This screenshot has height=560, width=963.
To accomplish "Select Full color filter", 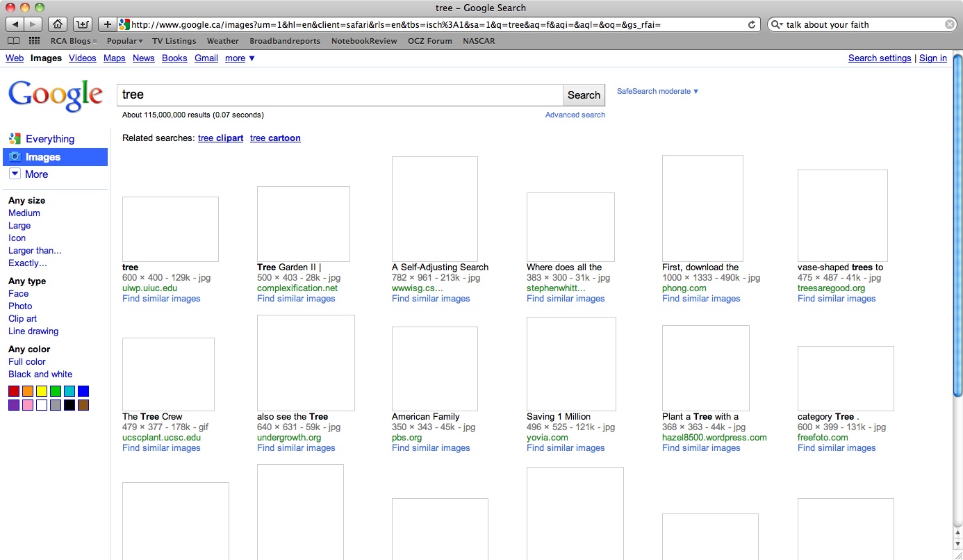I will coord(27,362).
